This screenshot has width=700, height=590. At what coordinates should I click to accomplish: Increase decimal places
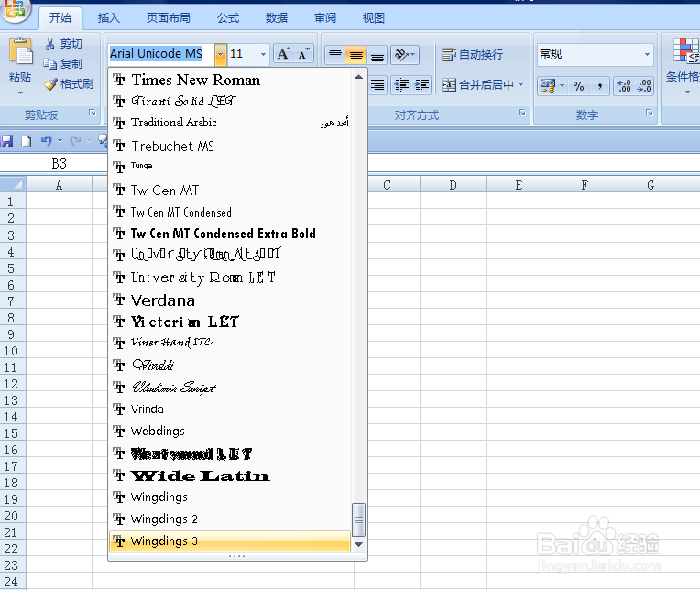click(624, 86)
